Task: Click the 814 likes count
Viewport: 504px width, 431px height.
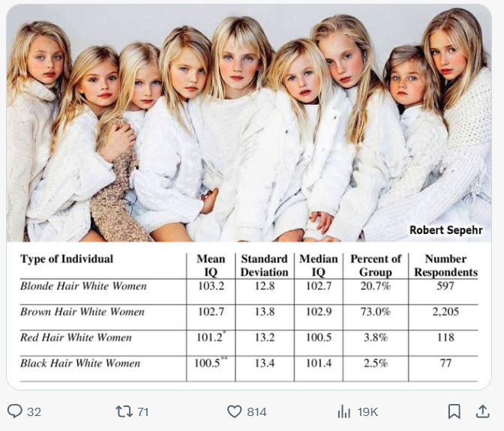Action: [257, 412]
